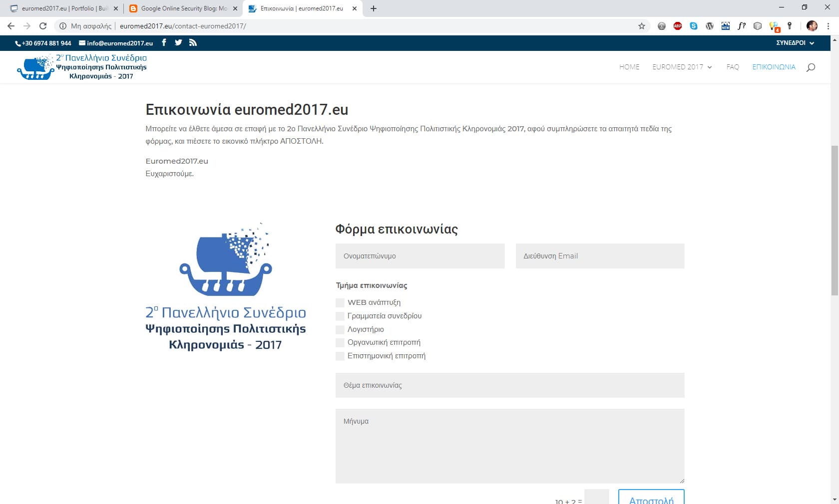
Task: Enable the Επιστημονική επιτροπή checkbox
Action: [340, 356]
